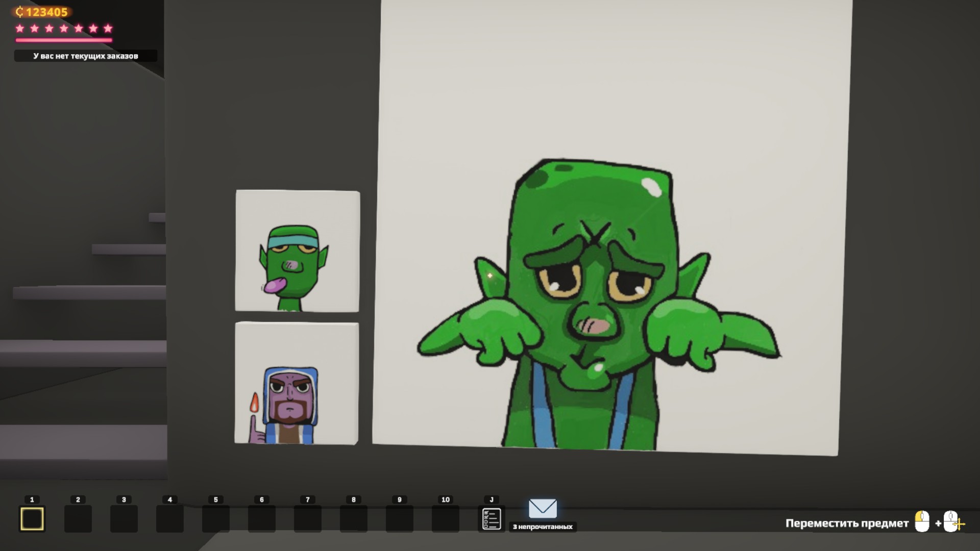Open the task checklist journal icon
This screenshot has height=551, width=980.
(492, 519)
